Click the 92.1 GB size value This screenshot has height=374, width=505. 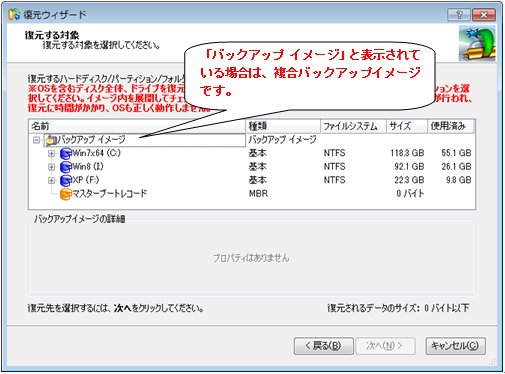click(409, 167)
